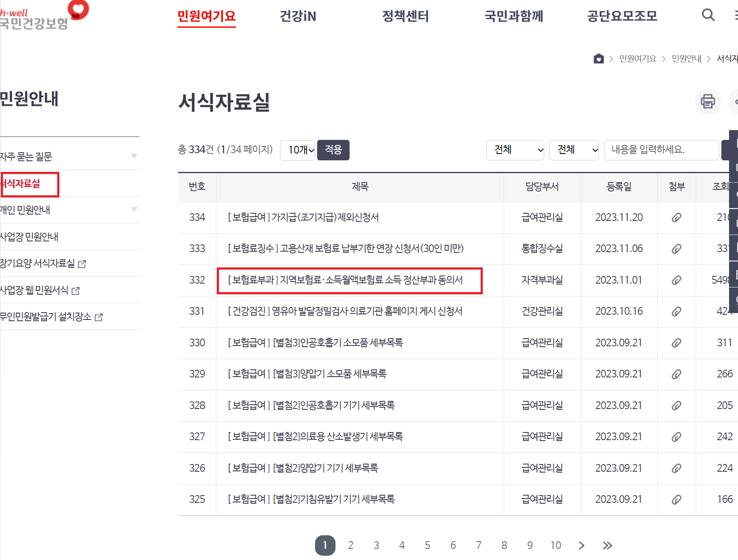The height and width of the screenshot is (560, 738).
Task: Open the 10개 items-per-page dropdown
Action: (298, 150)
